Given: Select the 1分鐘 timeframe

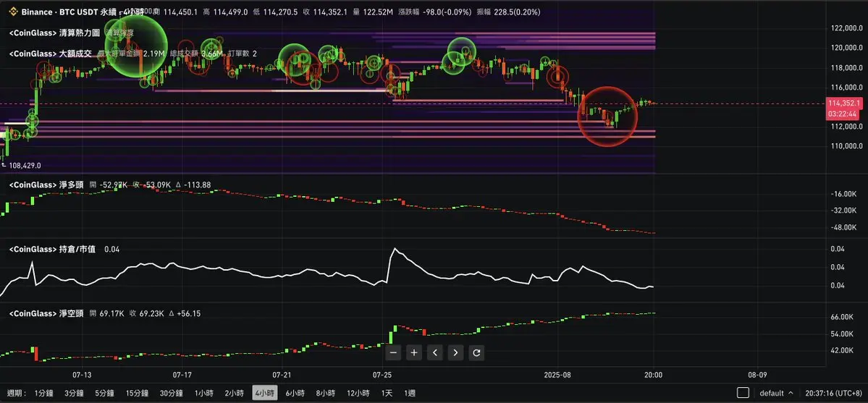Looking at the screenshot, I should coord(45,393).
